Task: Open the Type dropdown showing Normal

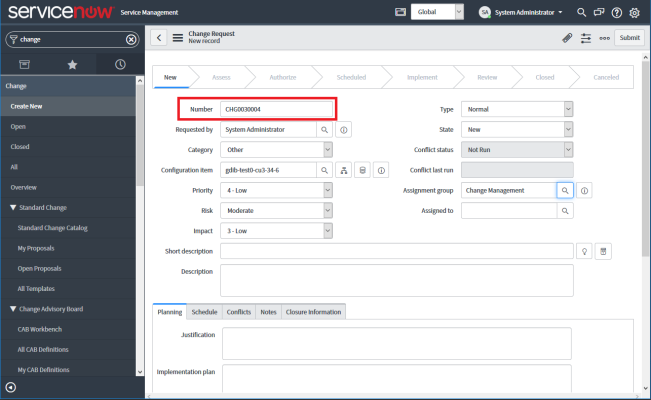Action: tap(517, 109)
